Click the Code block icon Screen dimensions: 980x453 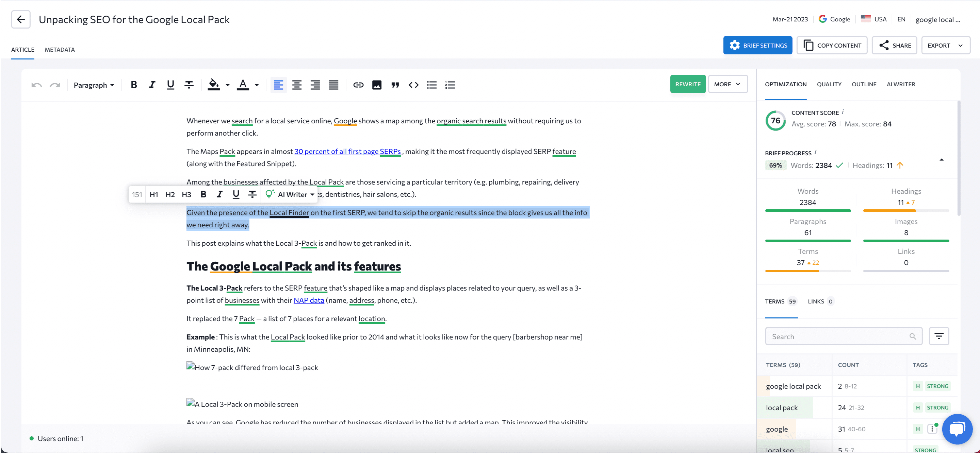(x=413, y=85)
